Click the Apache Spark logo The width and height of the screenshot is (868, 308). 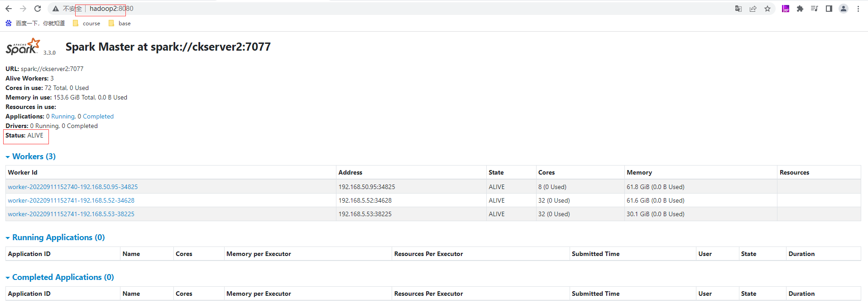point(23,47)
